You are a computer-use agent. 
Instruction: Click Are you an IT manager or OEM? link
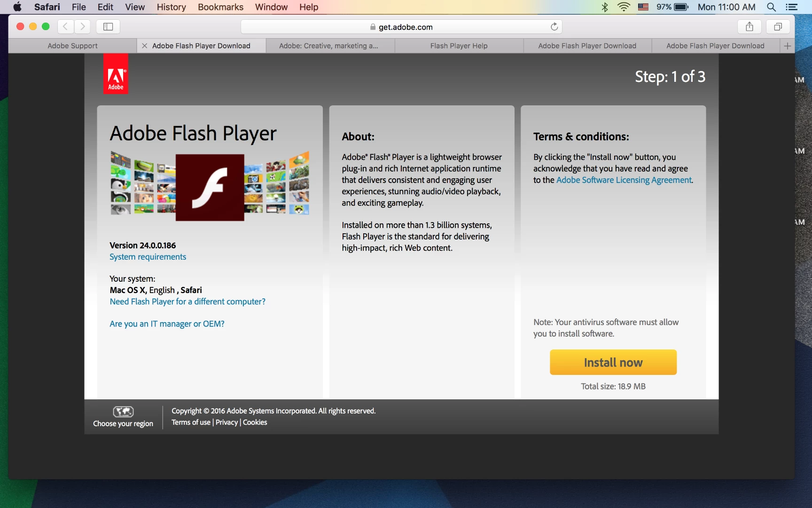(167, 324)
